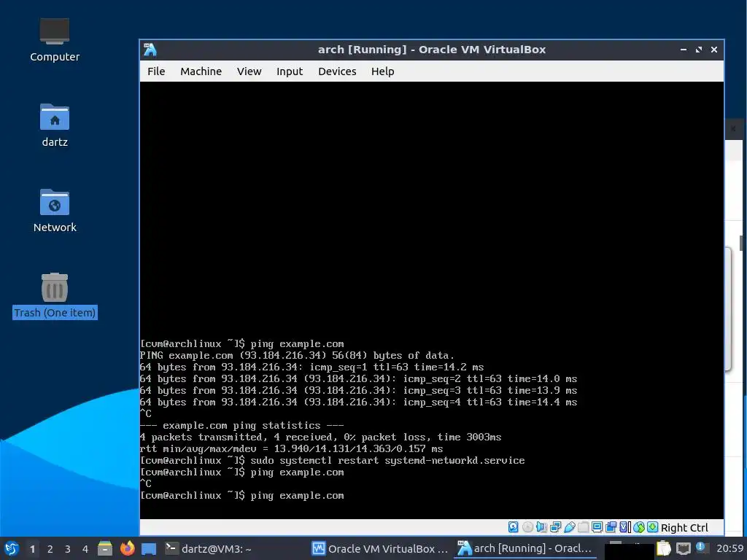Viewport: 747px width, 560px height.
Task: Click the '4 packets transmitted, 4 received' line
Action: click(x=320, y=437)
